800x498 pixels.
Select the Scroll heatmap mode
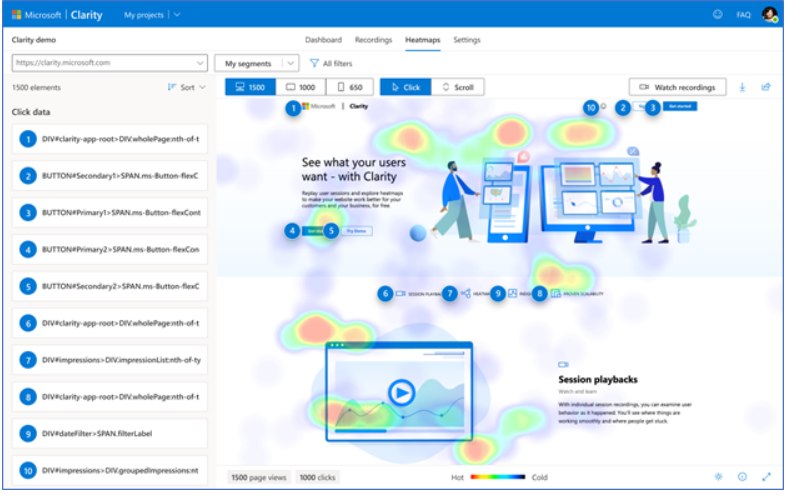(x=458, y=87)
